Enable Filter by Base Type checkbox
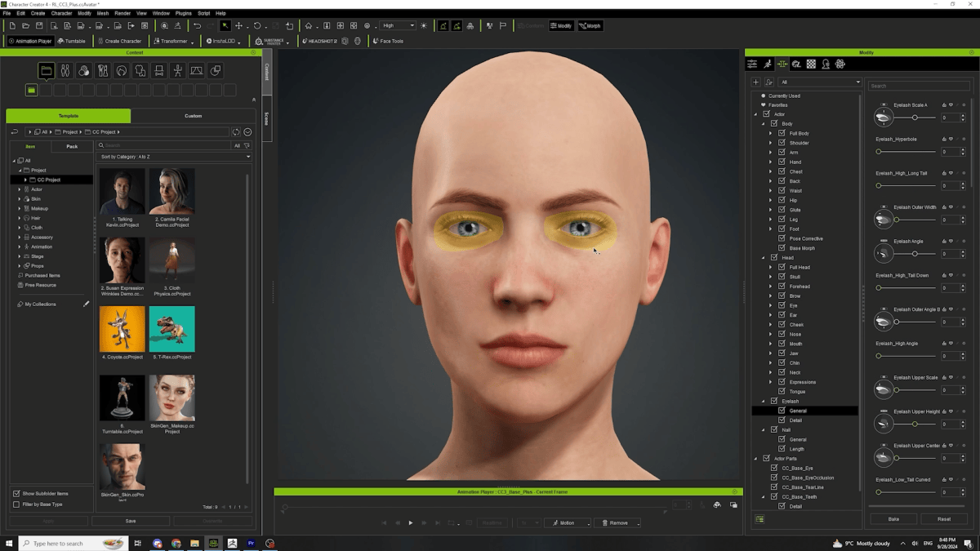The width and height of the screenshot is (980, 551). (x=16, y=504)
